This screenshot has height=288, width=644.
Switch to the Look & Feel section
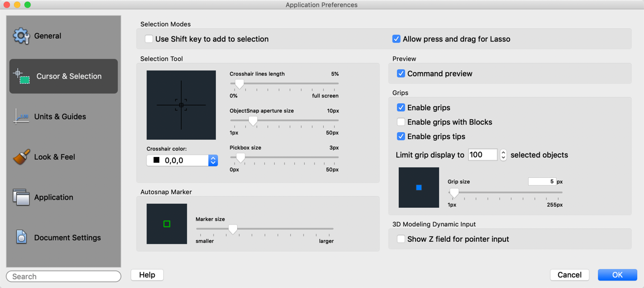tap(55, 157)
